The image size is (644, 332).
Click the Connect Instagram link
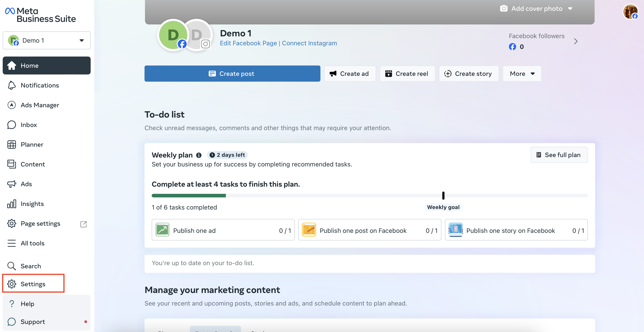(x=309, y=43)
